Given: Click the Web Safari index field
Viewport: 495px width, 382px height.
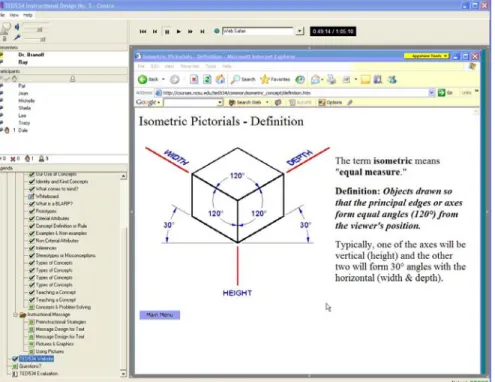Looking at the screenshot, I should pos(258,31).
